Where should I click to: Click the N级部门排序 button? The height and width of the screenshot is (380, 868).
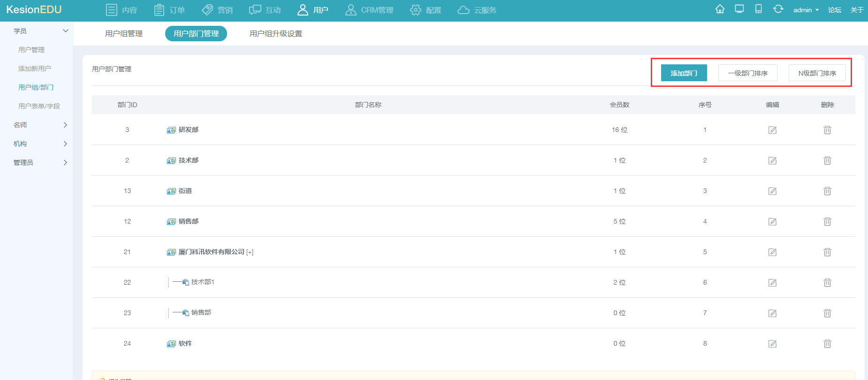(817, 73)
